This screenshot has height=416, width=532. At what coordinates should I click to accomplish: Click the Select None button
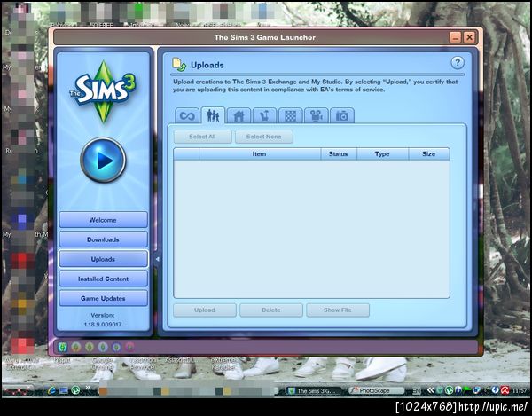264,137
